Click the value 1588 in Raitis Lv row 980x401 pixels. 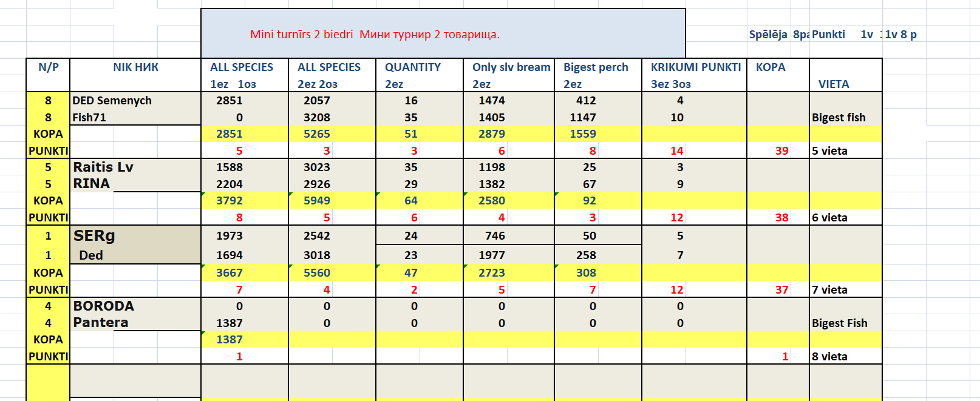[x=230, y=167]
